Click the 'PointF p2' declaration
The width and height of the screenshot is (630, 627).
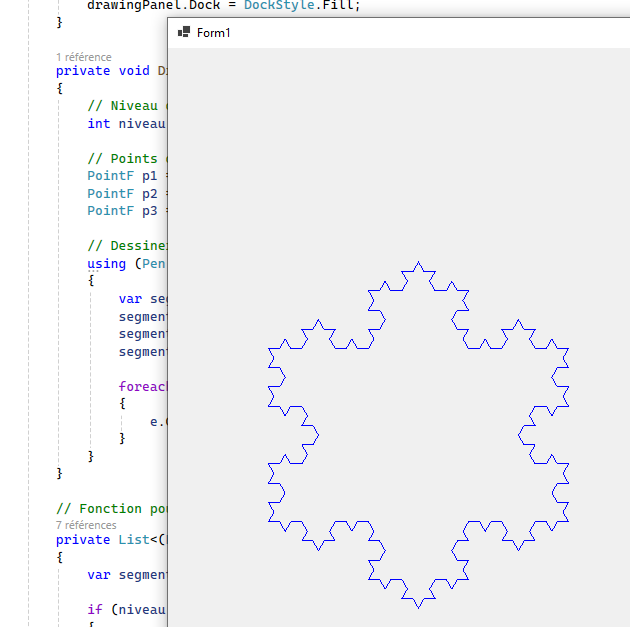pyautogui.click(x=123, y=194)
